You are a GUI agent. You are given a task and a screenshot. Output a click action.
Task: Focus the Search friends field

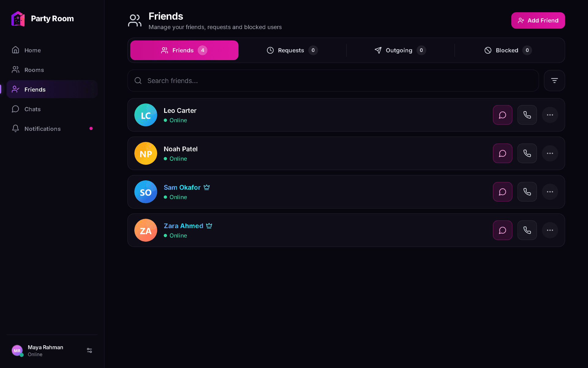point(333,81)
